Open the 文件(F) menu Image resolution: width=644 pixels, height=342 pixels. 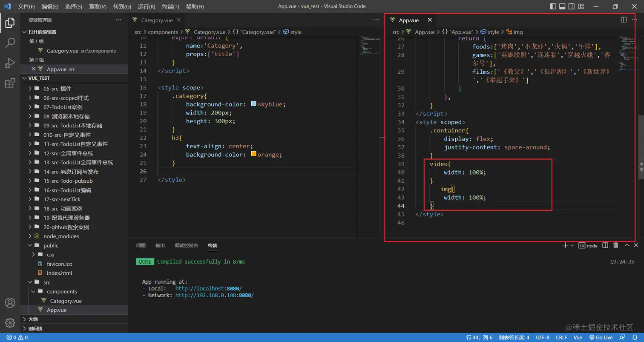tap(26, 6)
